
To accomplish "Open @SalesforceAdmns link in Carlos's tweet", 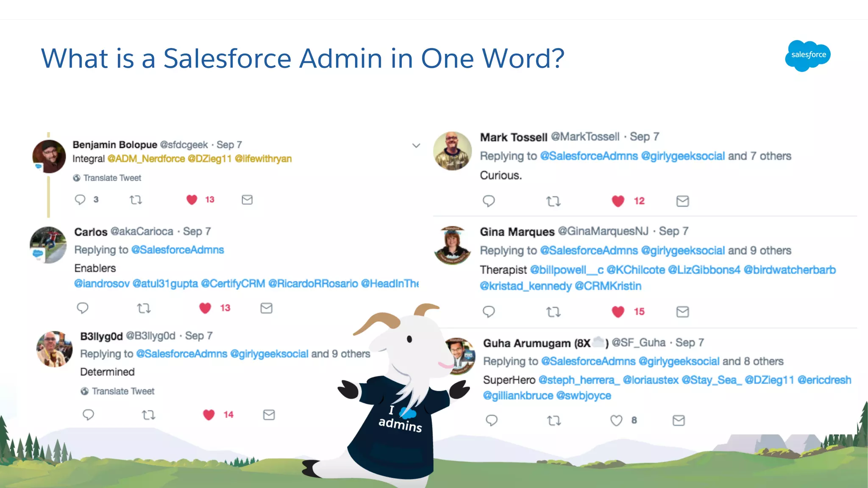I will tap(178, 250).
